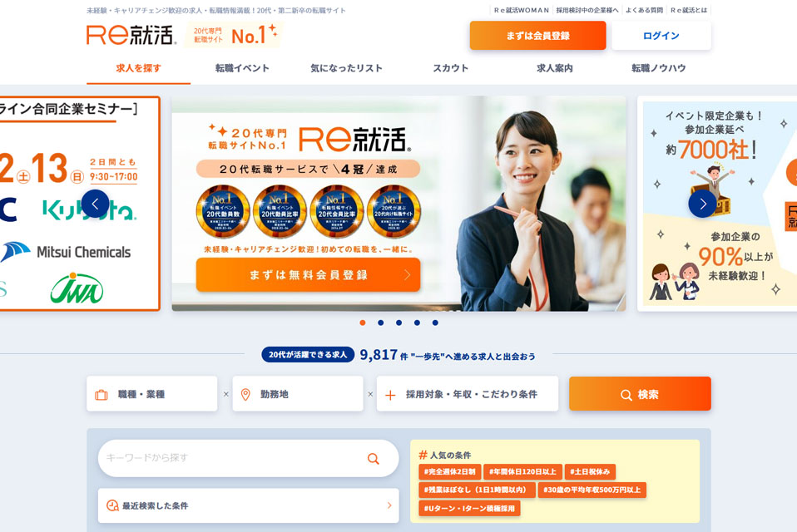797x532 pixels.
Task: Open the 気になったリスト tab
Action: 347,68
